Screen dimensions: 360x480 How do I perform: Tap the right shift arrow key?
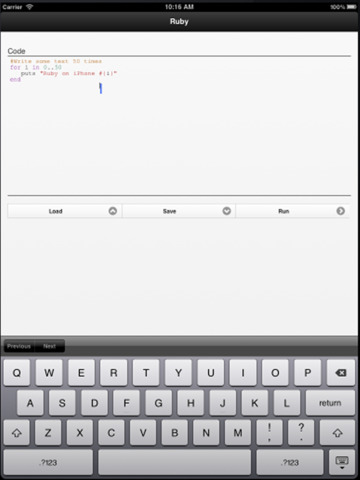[x=337, y=433]
